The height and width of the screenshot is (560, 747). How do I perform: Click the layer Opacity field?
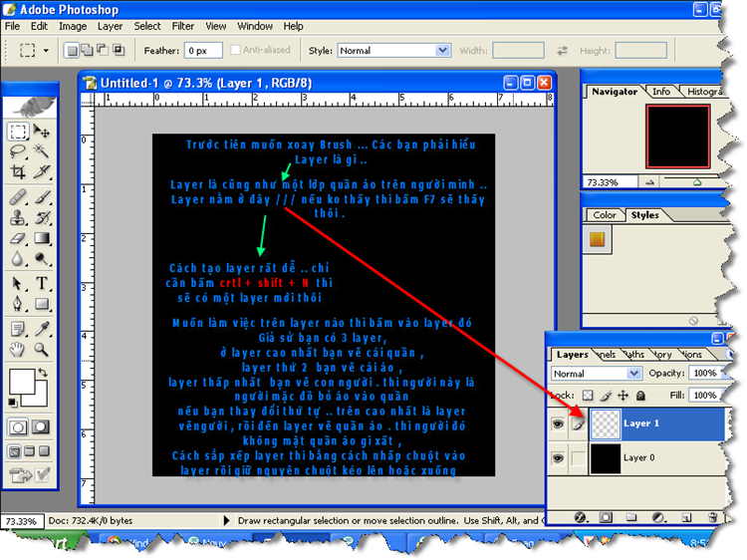(x=706, y=374)
